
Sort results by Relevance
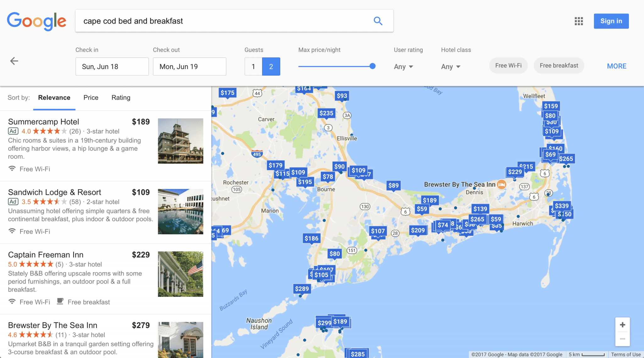54,98
